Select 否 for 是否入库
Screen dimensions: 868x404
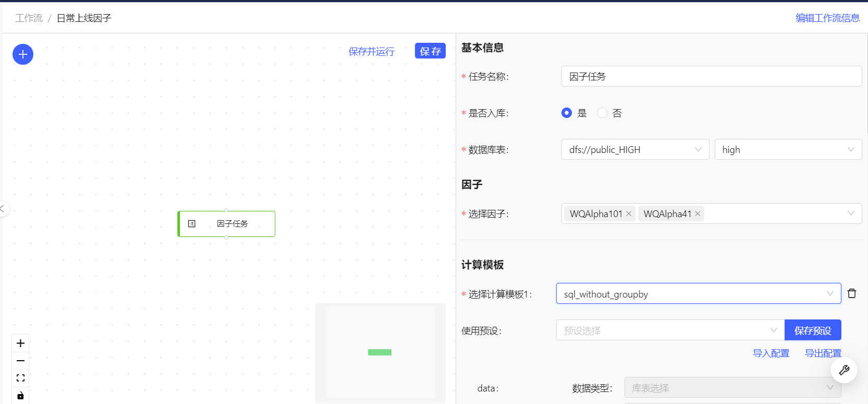pos(602,113)
